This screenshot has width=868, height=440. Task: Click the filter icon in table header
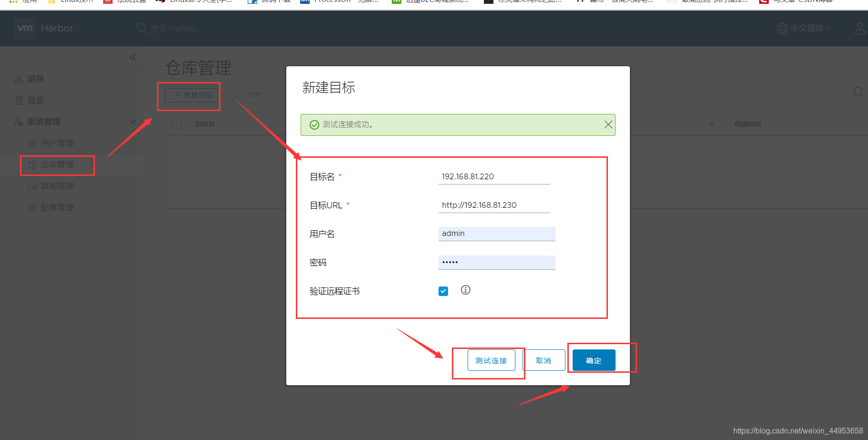(x=711, y=124)
